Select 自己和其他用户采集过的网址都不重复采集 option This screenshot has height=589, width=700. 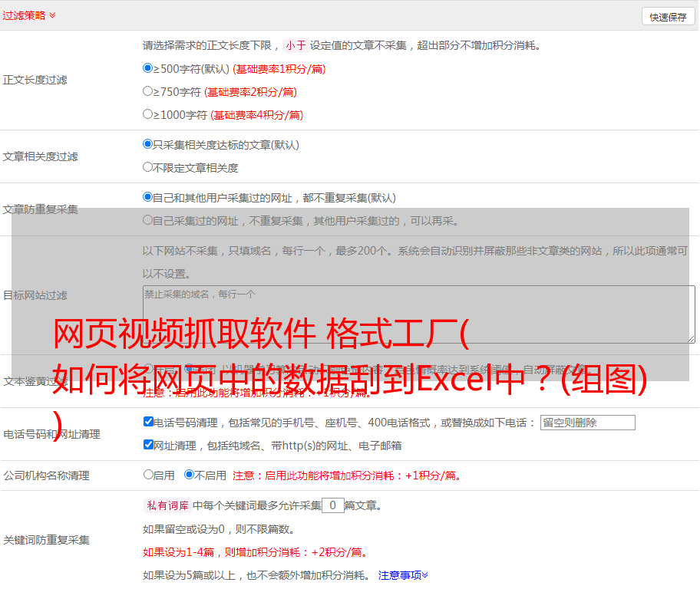point(147,197)
